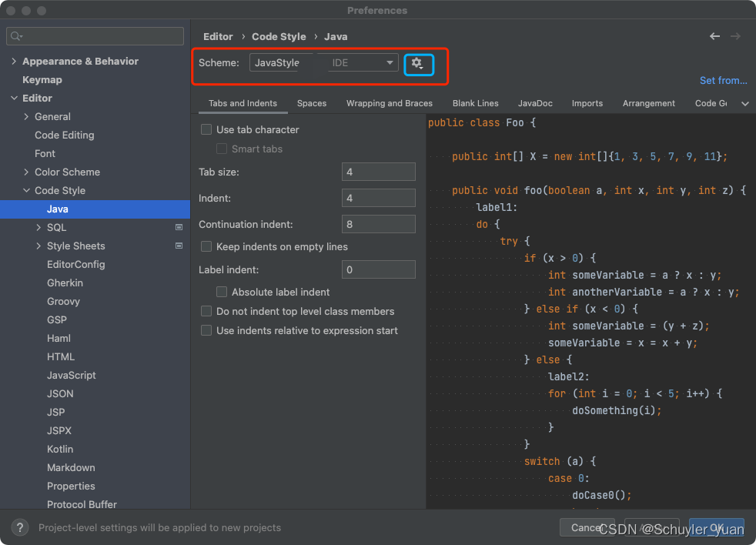Enable Use tab character checkbox
This screenshot has width=756, height=545.
(x=206, y=129)
